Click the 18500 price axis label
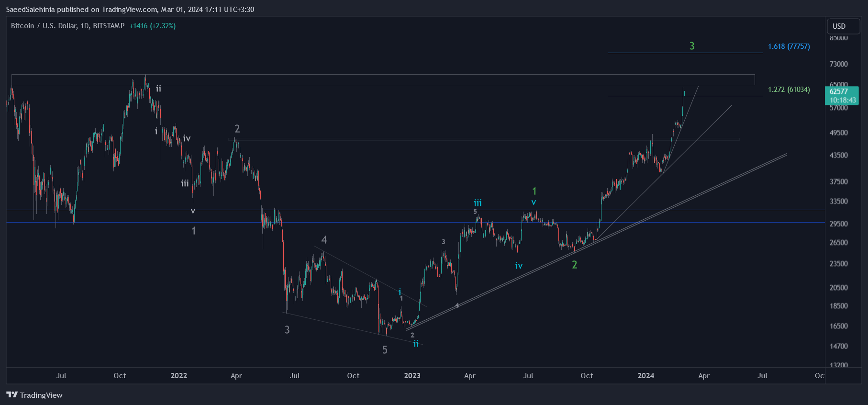The width and height of the screenshot is (868, 405). coord(839,305)
